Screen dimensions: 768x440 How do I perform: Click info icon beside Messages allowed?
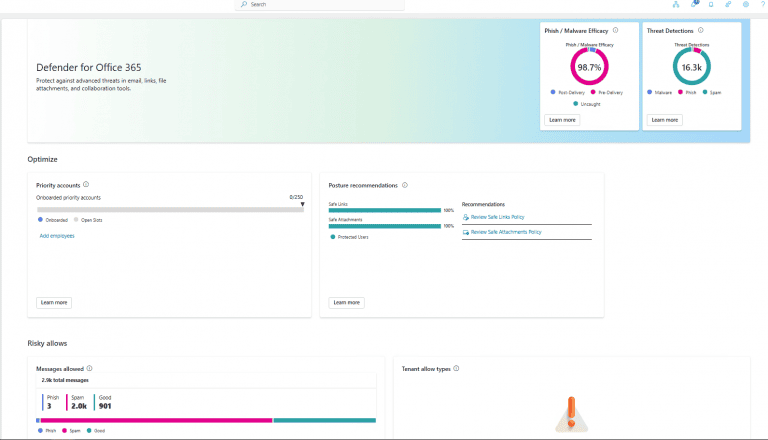[90, 368]
